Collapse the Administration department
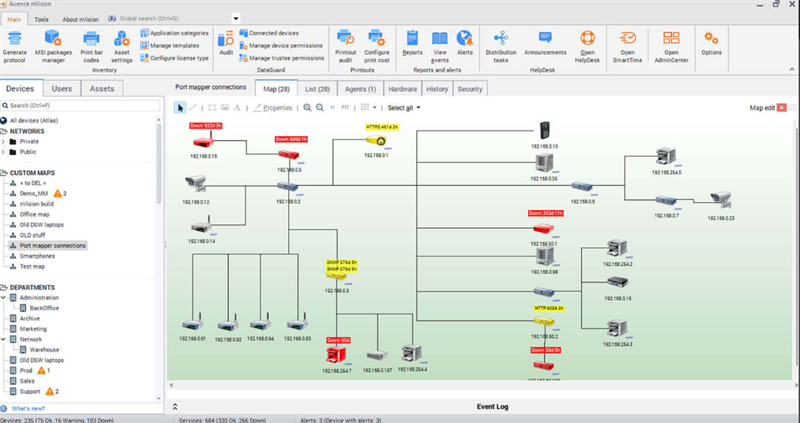 coord(4,297)
